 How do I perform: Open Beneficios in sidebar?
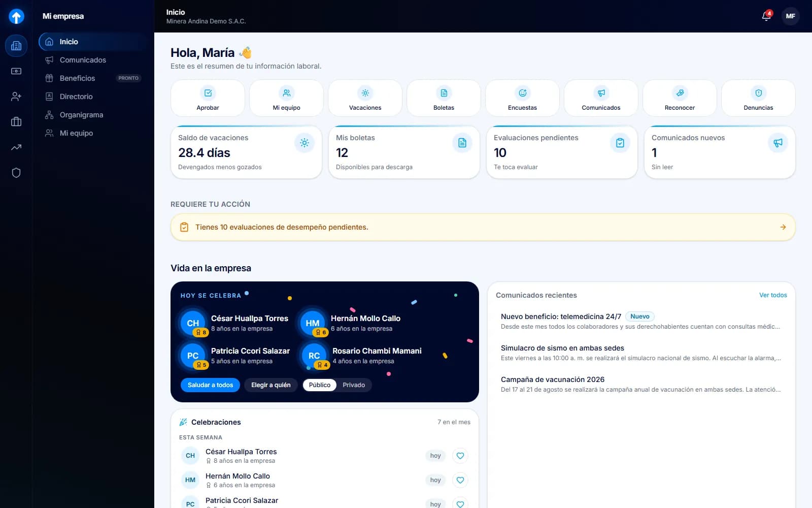[x=94, y=78]
